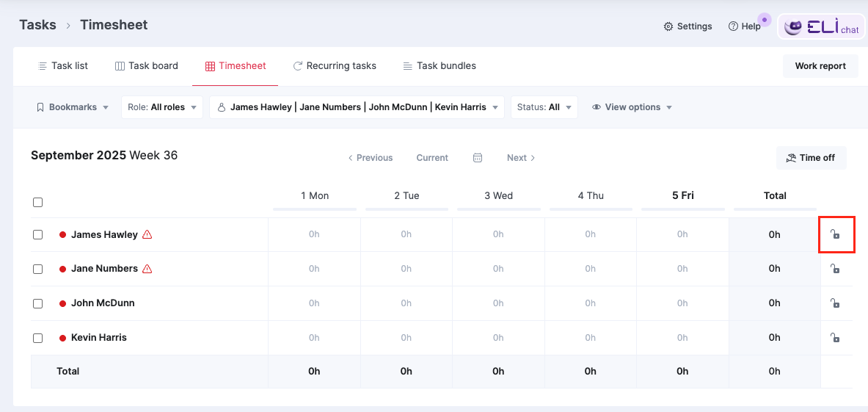Expand the Bookmarks dropdown

click(73, 107)
